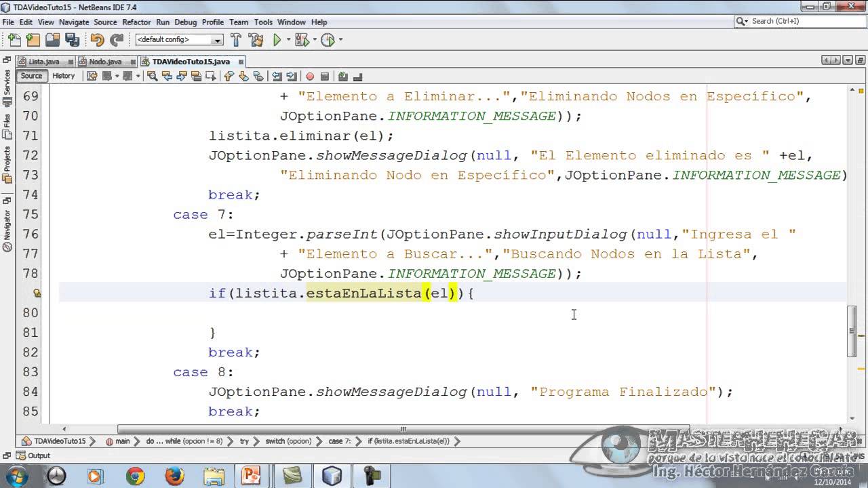The width and height of the screenshot is (868, 488).
Task: Click the Shift Line Right icon
Action: pyautogui.click(x=292, y=76)
